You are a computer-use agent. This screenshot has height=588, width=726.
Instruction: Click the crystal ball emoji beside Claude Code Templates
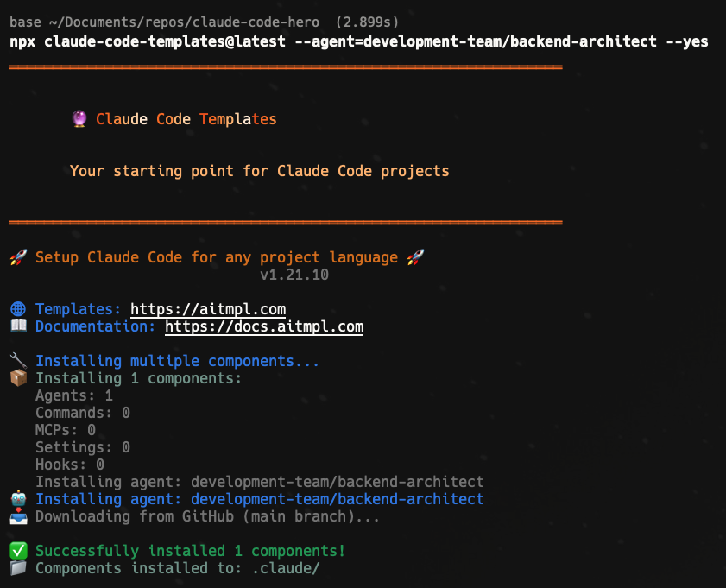tap(79, 119)
